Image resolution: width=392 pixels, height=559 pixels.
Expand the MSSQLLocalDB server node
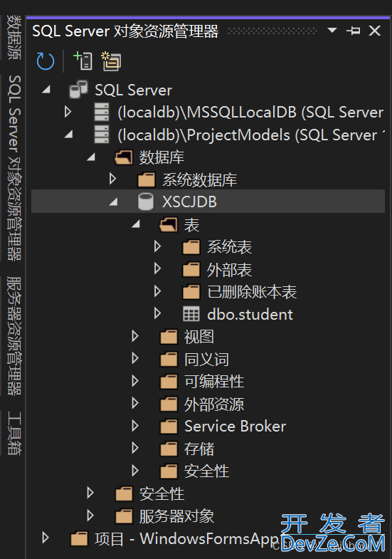68,112
